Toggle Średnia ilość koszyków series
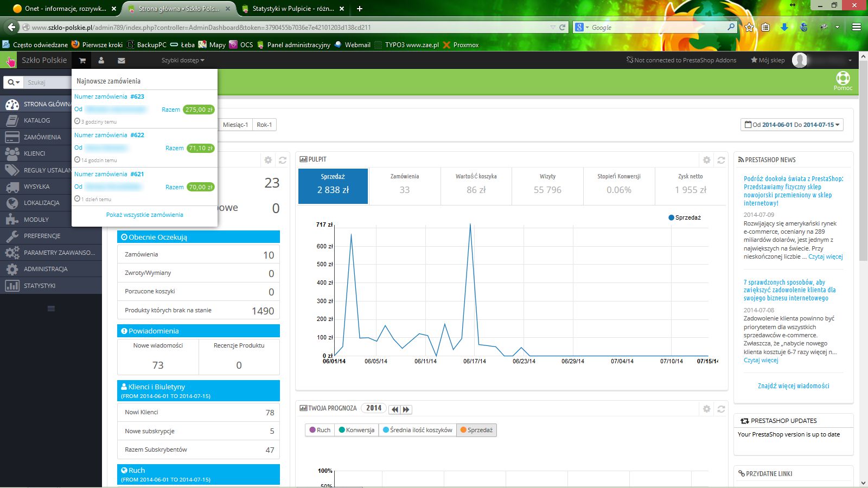868x488 pixels. [x=418, y=430]
